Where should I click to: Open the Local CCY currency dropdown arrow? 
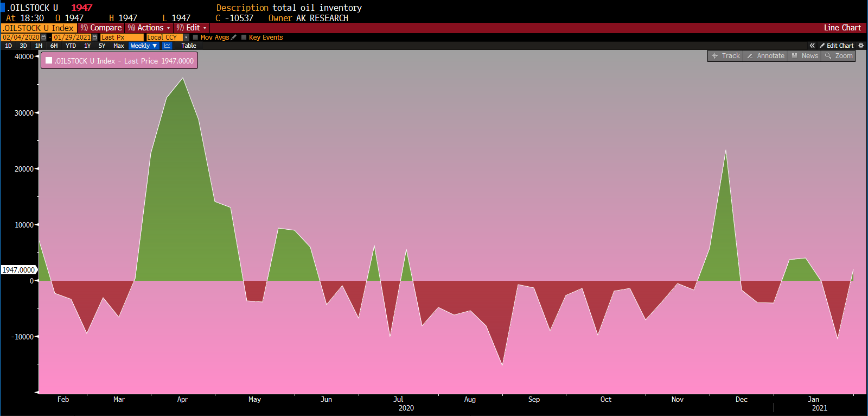coord(186,37)
